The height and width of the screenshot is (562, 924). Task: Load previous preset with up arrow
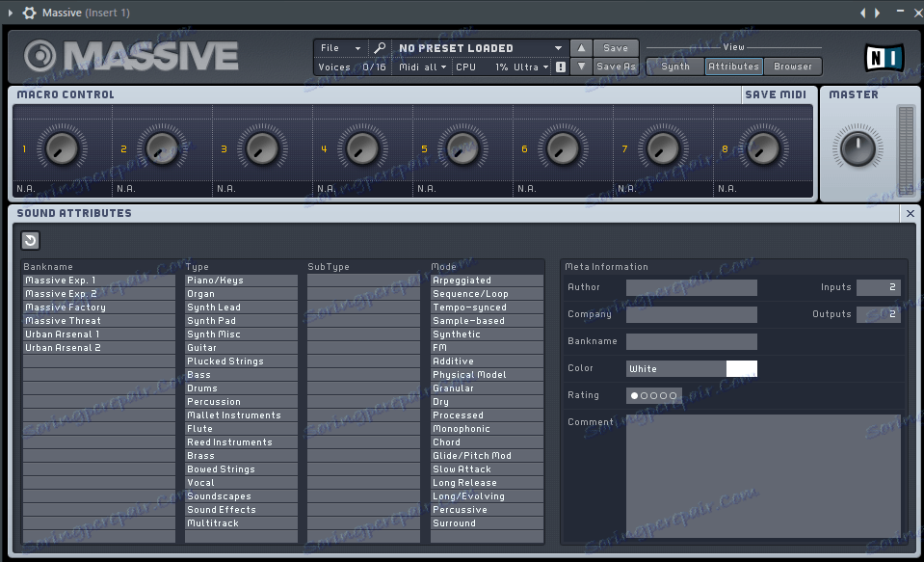pos(581,48)
